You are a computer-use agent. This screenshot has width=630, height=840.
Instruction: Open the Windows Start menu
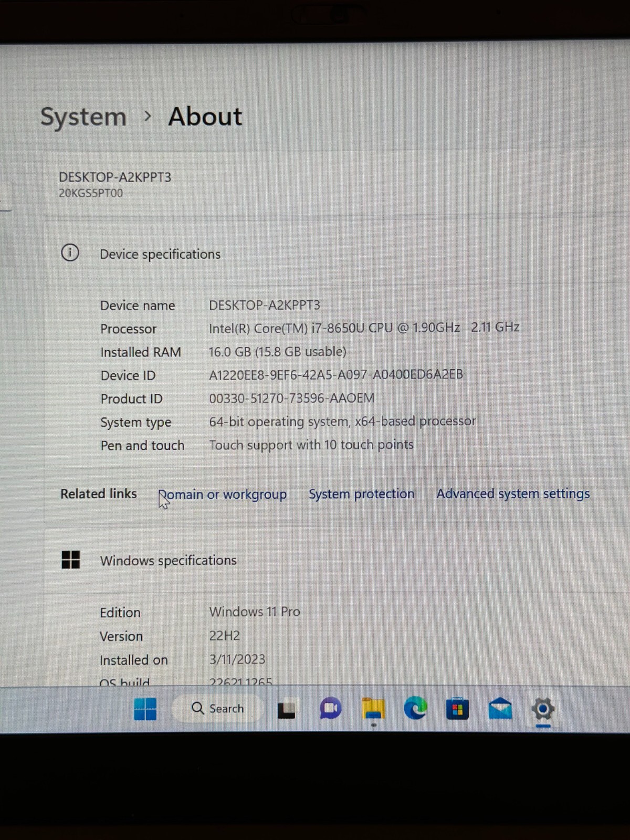tap(145, 709)
